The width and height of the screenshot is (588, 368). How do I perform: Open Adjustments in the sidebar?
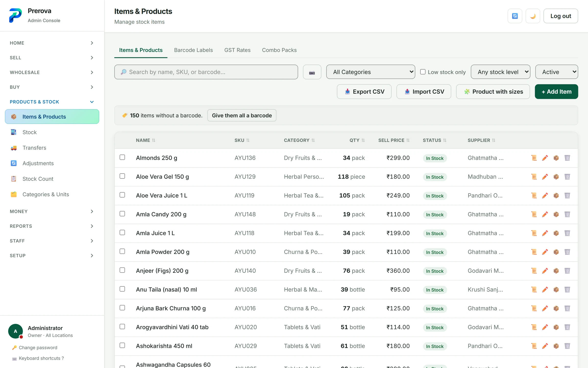point(52,163)
